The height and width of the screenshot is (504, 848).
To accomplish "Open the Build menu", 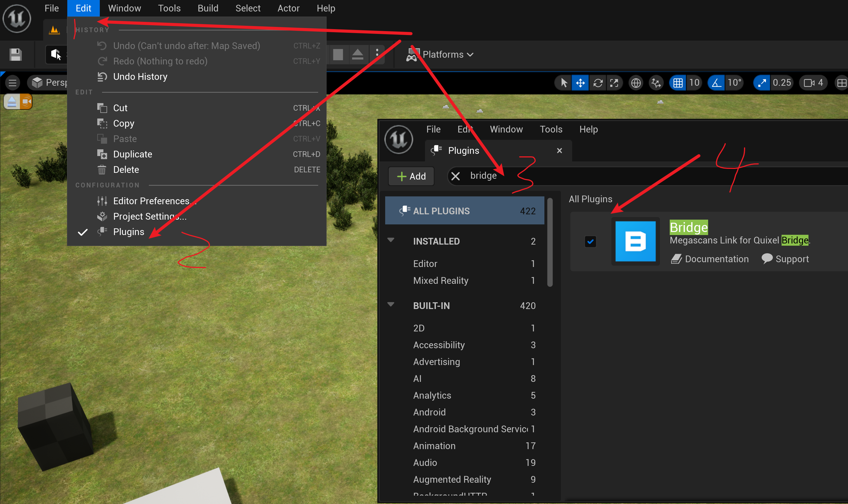I will pyautogui.click(x=207, y=8).
